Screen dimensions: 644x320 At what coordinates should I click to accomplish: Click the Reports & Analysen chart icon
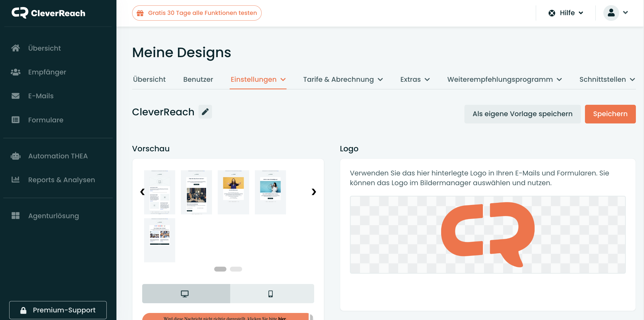[15, 179]
